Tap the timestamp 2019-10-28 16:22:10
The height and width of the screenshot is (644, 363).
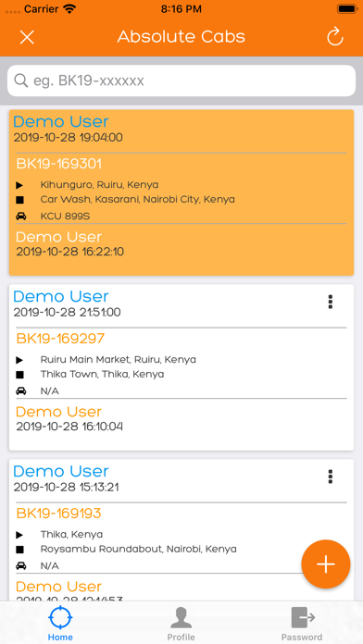pos(69,252)
